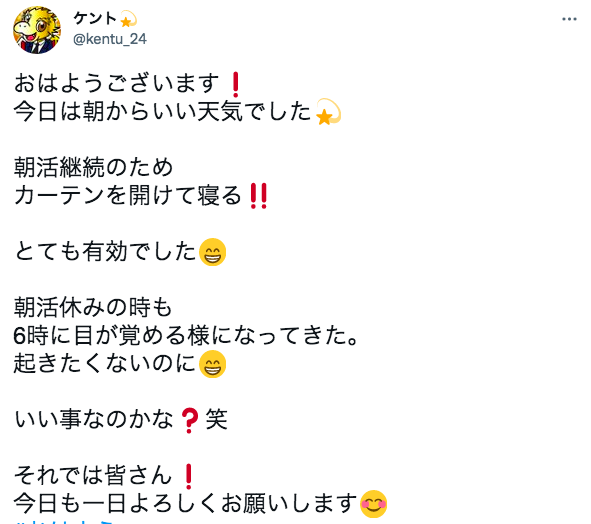The width and height of the screenshot is (591, 524).
Task: Click the line 今日は朝からいい天気でした
Action: (162, 111)
